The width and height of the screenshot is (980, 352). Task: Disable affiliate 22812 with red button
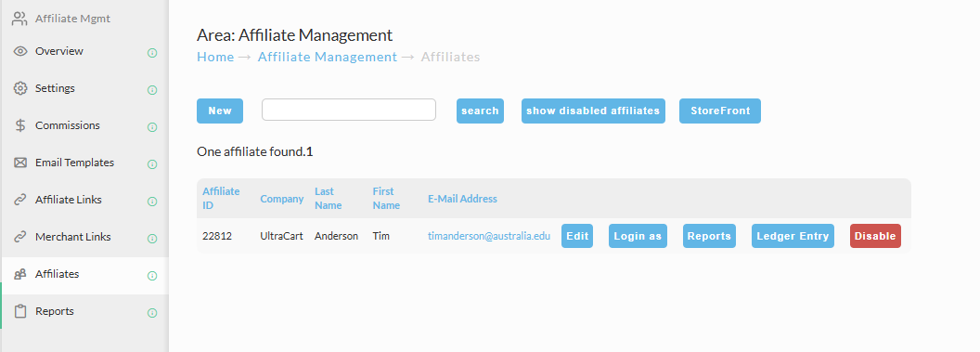click(x=875, y=236)
